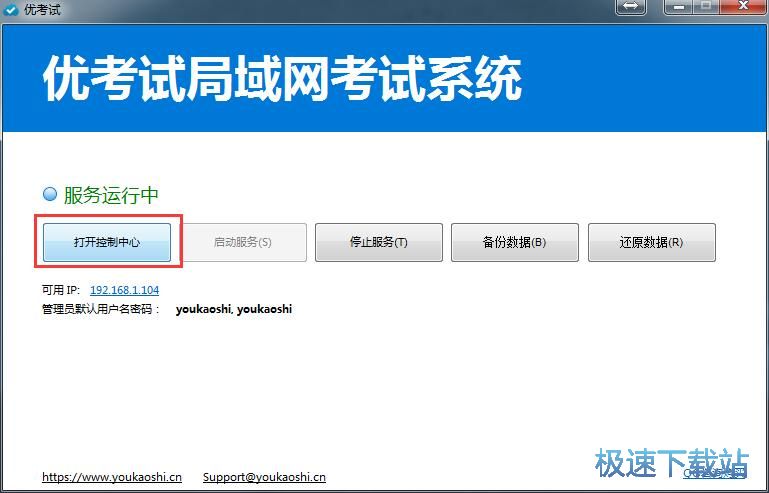Click the double-arrow title bar button
Viewport: 769px width, 493px height.
631,7
